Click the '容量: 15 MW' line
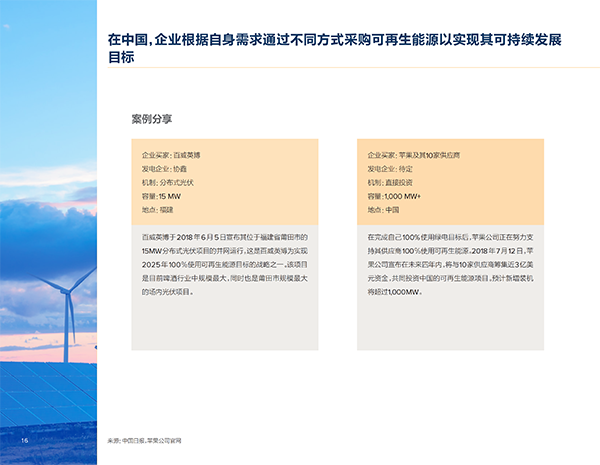Image resolution: width=600 pixels, height=465 pixels. pyautogui.click(x=161, y=196)
